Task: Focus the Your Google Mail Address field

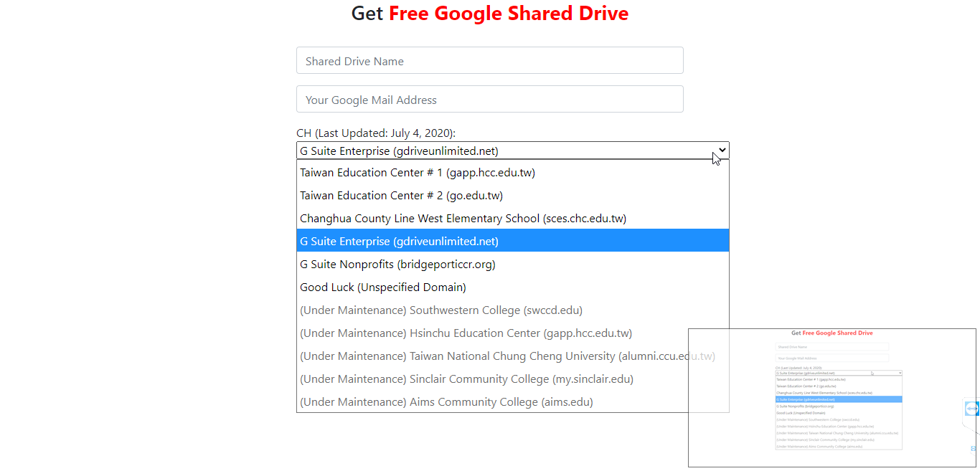Action: (490, 99)
